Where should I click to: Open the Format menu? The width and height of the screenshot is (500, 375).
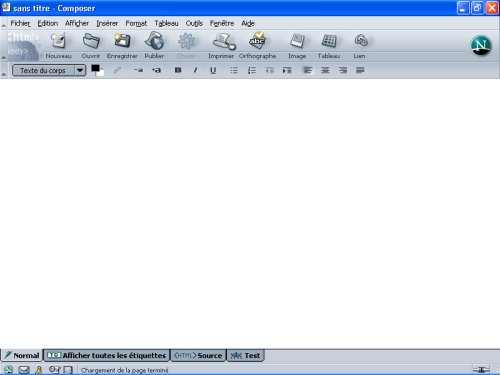136,23
